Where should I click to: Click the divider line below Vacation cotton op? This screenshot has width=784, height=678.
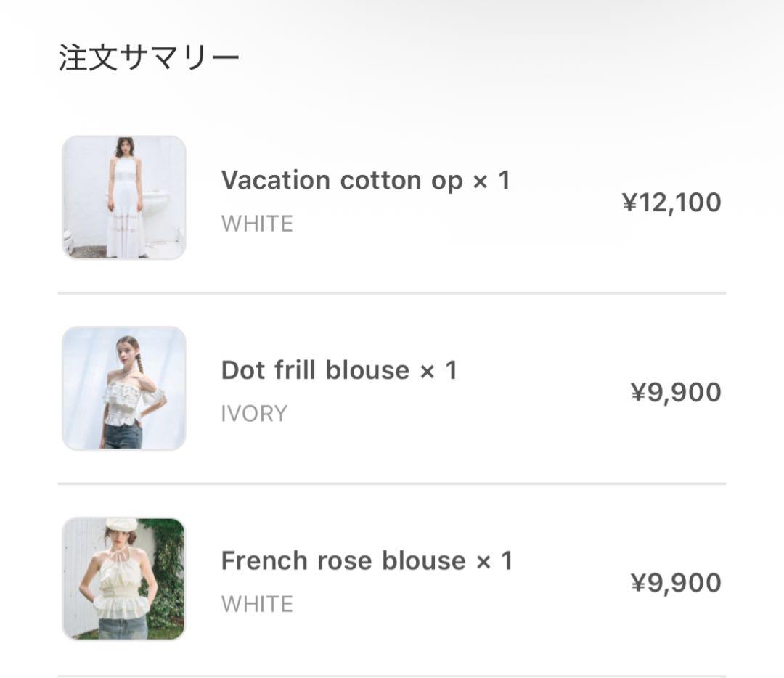(x=392, y=293)
